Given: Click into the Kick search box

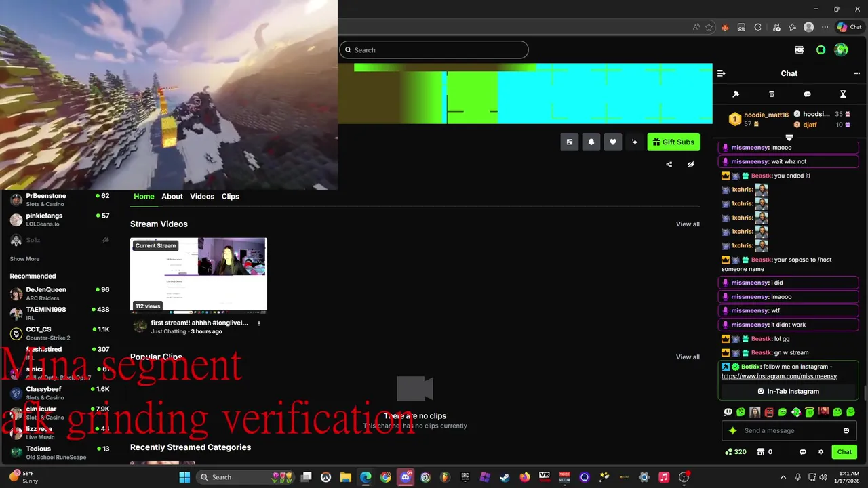Looking at the screenshot, I should tap(434, 49).
